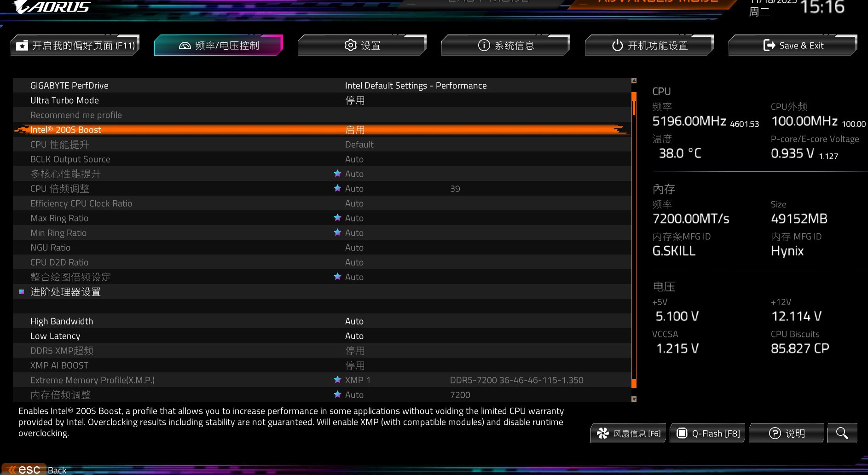
Task: Click the Save & Exit button
Action: (x=792, y=45)
